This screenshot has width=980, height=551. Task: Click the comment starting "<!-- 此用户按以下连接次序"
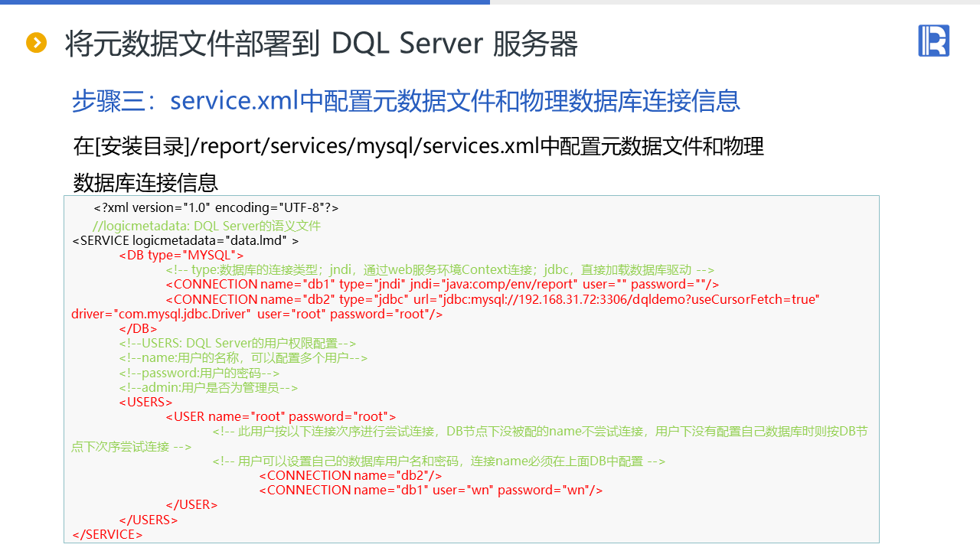click(x=541, y=431)
